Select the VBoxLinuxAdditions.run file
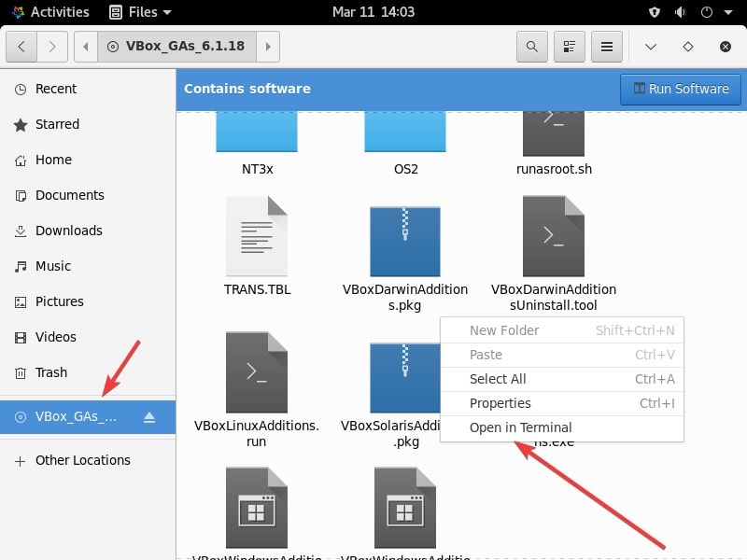The height and width of the screenshot is (560, 747). pos(256,389)
